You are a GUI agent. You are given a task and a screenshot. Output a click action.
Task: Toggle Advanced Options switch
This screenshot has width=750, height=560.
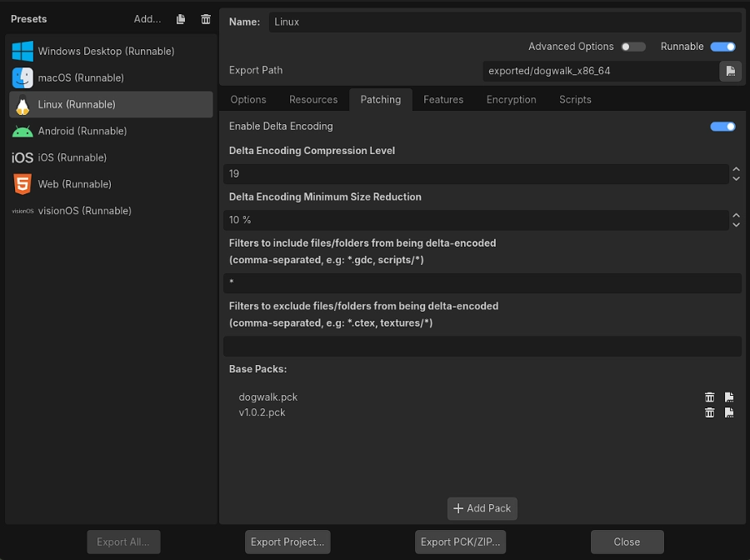[632, 47]
